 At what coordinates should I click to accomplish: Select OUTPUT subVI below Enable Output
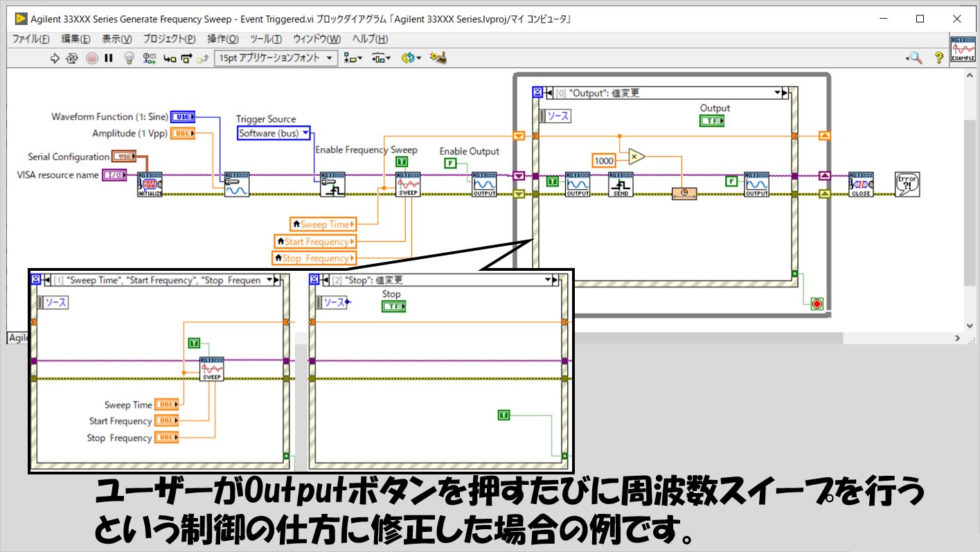pyautogui.click(x=485, y=185)
